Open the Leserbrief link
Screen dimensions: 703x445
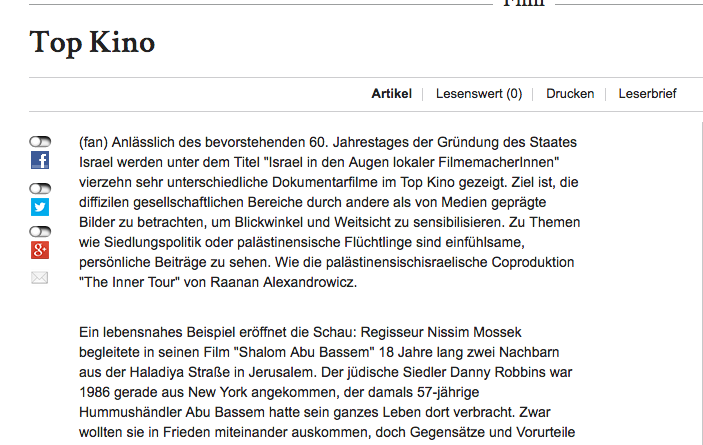[647, 94]
